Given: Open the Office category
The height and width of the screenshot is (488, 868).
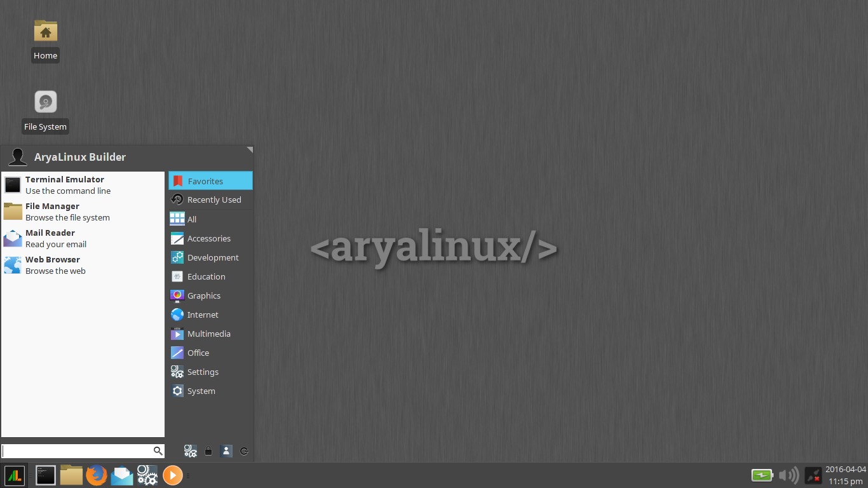Looking at the screenshot, I should click(210, 353).
